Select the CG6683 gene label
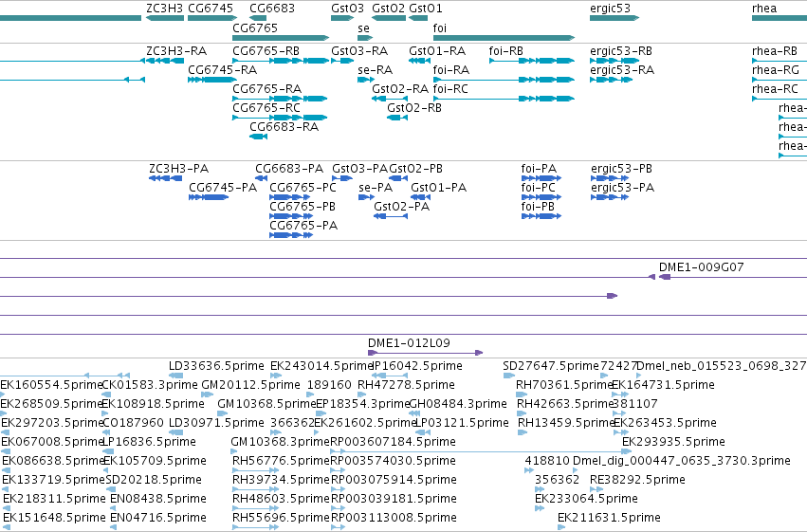 point(272,9)
